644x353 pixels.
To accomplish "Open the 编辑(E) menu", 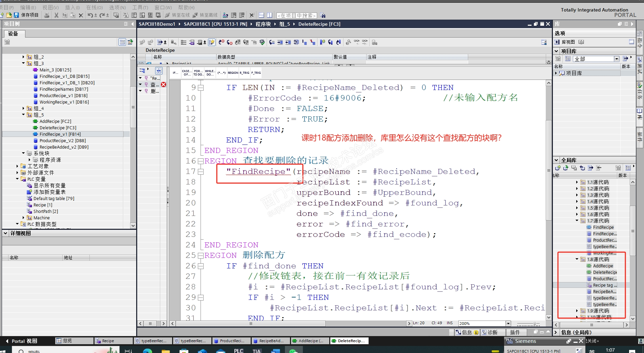I will click(28, 7).
